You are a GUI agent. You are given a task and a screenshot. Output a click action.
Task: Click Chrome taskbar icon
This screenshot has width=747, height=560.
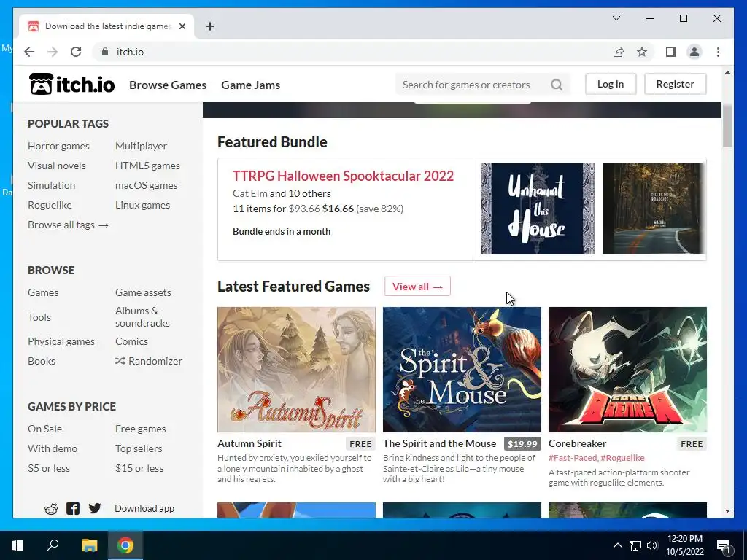pyautogui.click(x=125, y=545)
